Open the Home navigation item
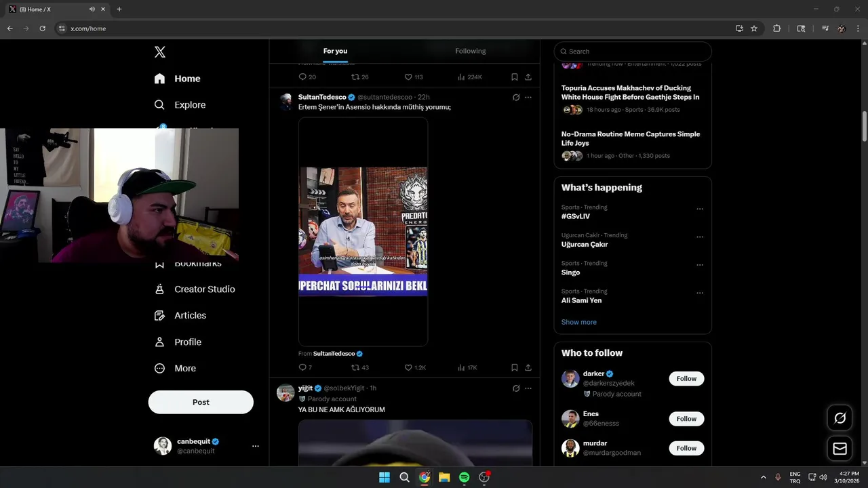Image resolution: width=868 pixels, height=488 pixels. 177,79
